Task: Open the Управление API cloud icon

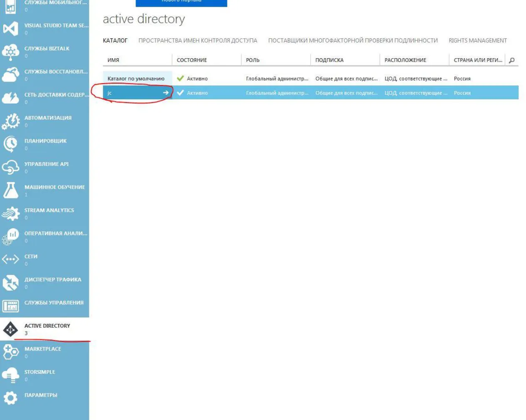Action: point(10,168)
